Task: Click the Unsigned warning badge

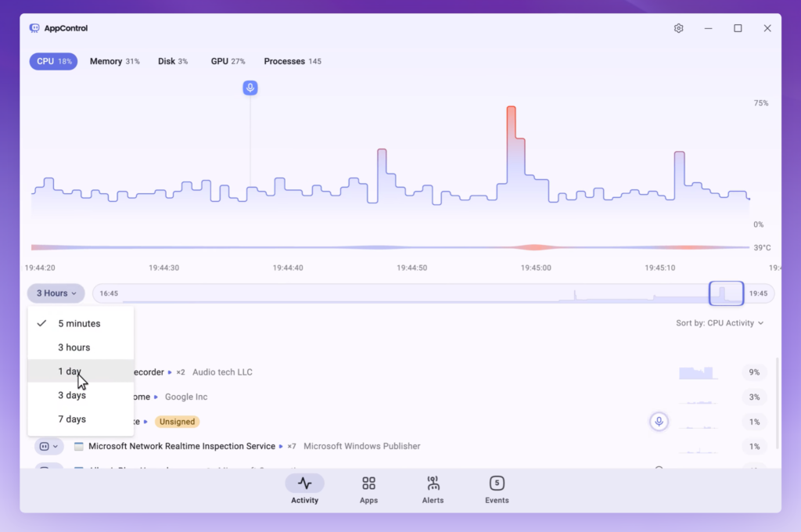Action: [x=177, y=422]
